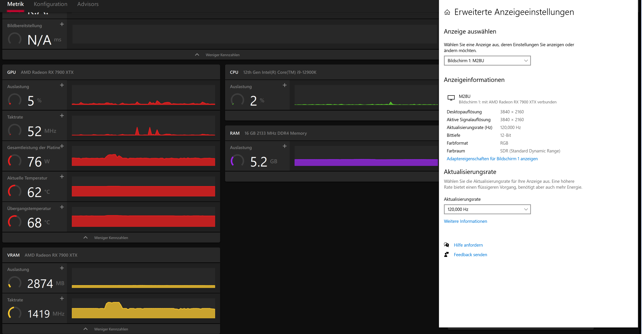Screen dimensions: 644x334
Task: Switch to the Konfiguration tab
Action: tap(50, 4)
